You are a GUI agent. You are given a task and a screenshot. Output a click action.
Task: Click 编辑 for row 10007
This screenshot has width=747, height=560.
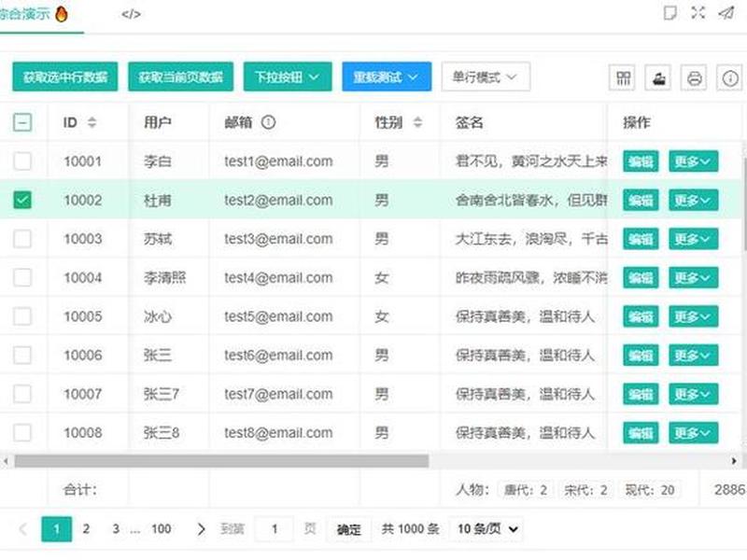point(641,394)
